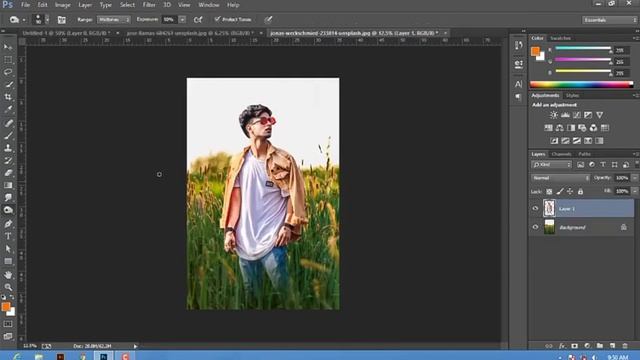Switch to the Swatches tab
Image resolution: width=640 pixels, height=360 pixels.
tap(560, 38)
